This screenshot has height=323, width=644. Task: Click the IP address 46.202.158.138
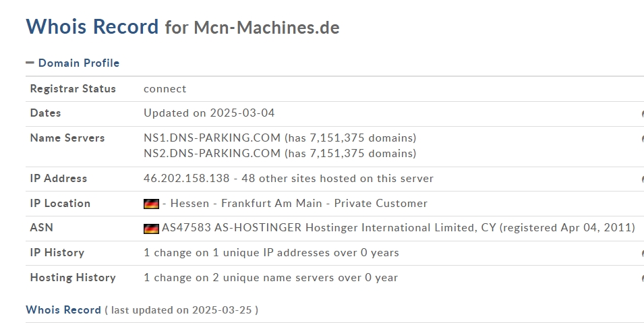pos(187,178)
